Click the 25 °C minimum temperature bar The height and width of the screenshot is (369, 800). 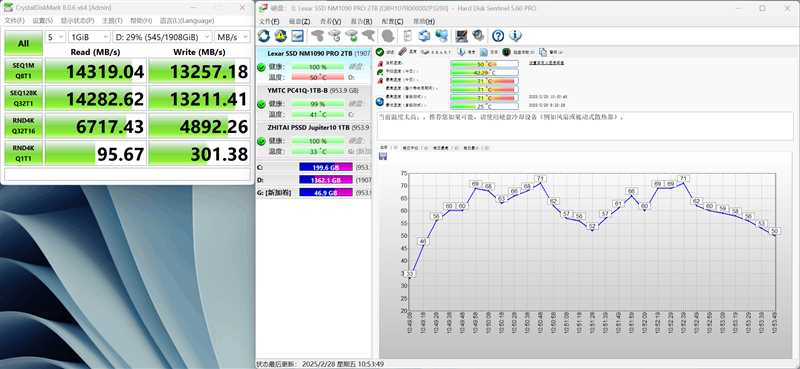(484, 106)
